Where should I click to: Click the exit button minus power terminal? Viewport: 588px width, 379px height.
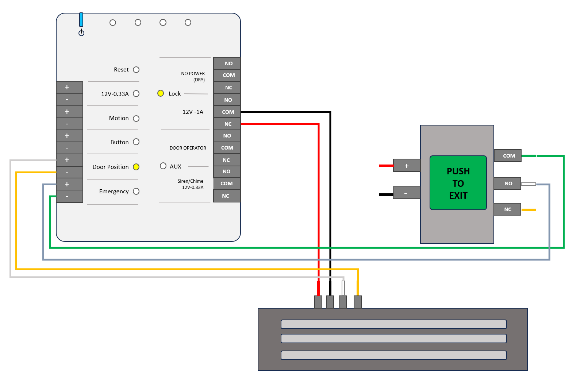point(407,193)
